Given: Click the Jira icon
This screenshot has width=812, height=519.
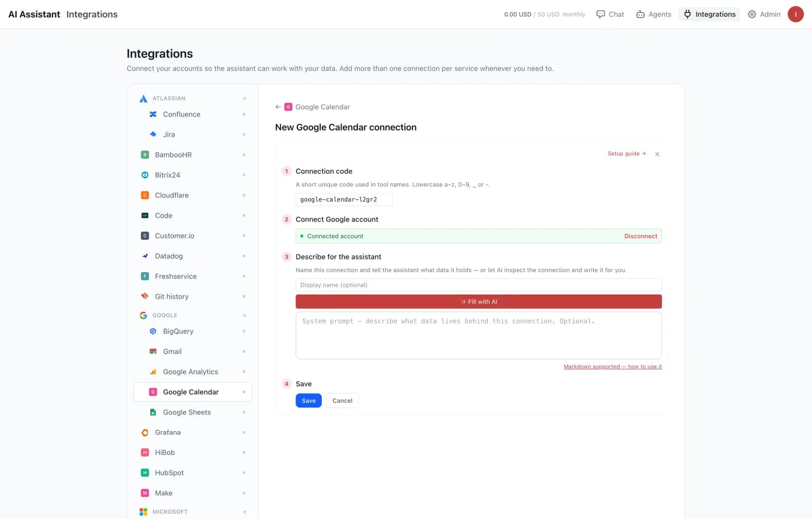Looking at the screenshot, I should point(153,135).
